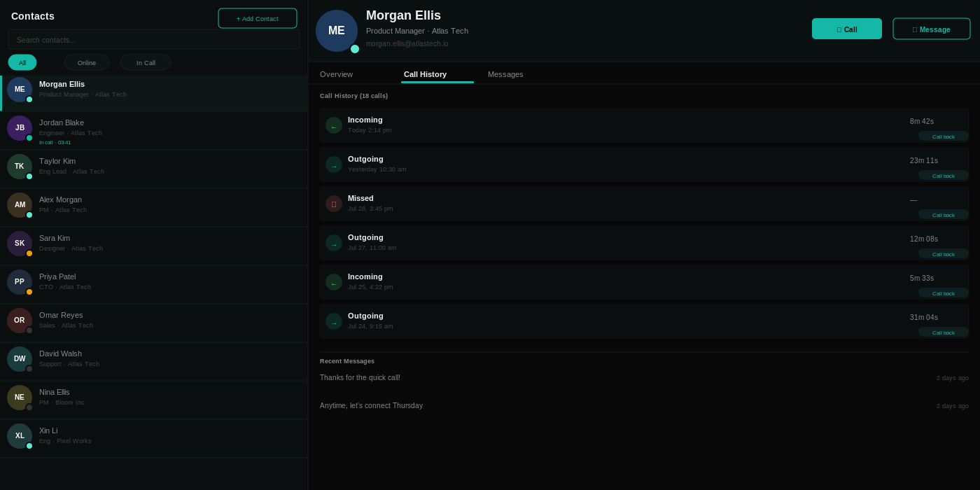
Task: Call back the Yesterday 10:30 am outgoing call
Action: pyautogui.click(x=944, y=176)
